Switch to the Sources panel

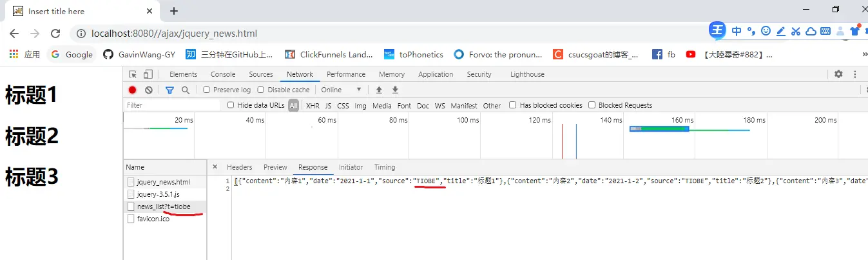(x=261, y=74)
